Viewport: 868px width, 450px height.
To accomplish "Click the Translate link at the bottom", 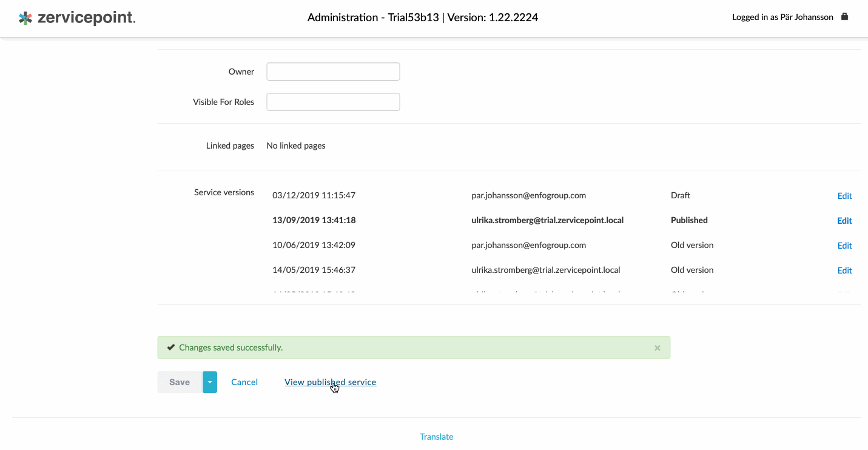I will (x=436, y=437).
